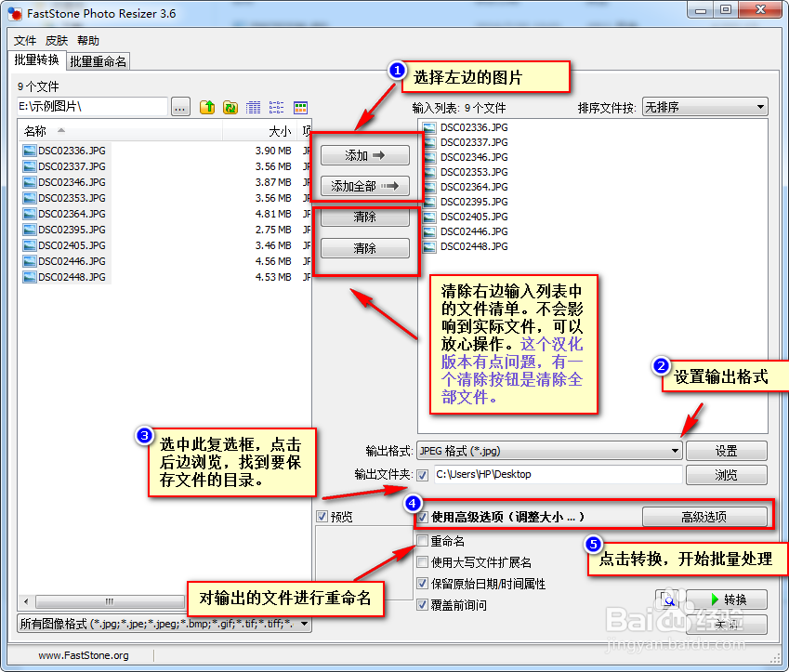Select DSC02395.JPG in input list
Image resolution: width=789 pixels, height=672 pixels.
[466, 202]
